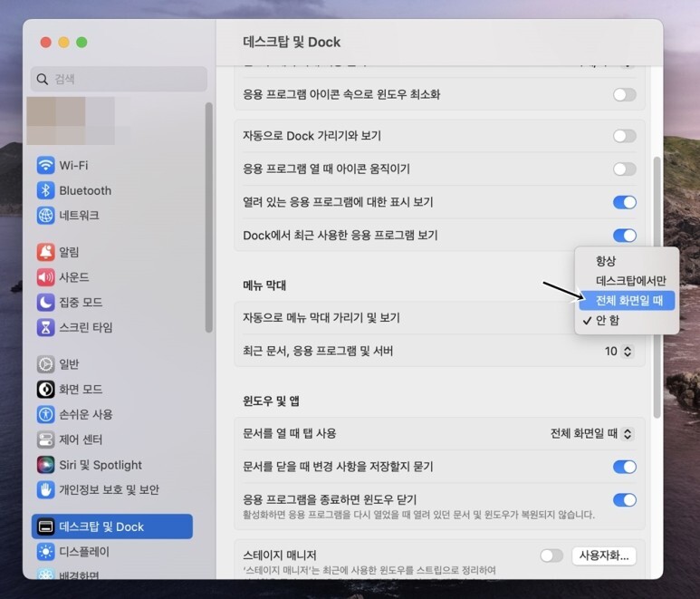Select the 일반 gear icon

click(x=45, y=364)
